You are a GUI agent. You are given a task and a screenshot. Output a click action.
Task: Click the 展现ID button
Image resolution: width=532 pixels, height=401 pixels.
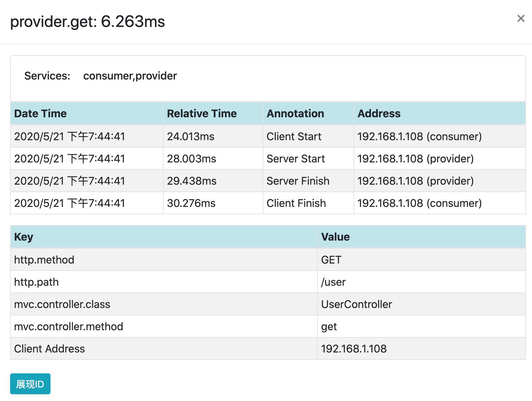30,384
